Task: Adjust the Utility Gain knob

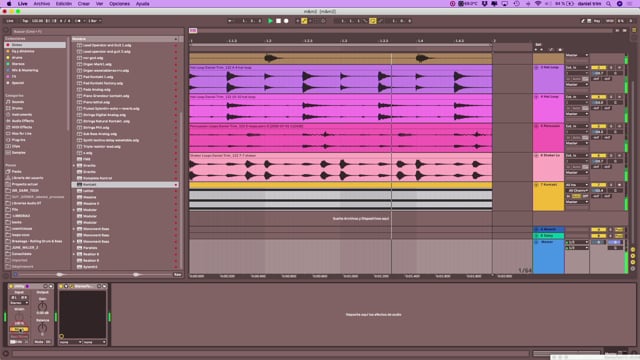Action: click(42, 307)
